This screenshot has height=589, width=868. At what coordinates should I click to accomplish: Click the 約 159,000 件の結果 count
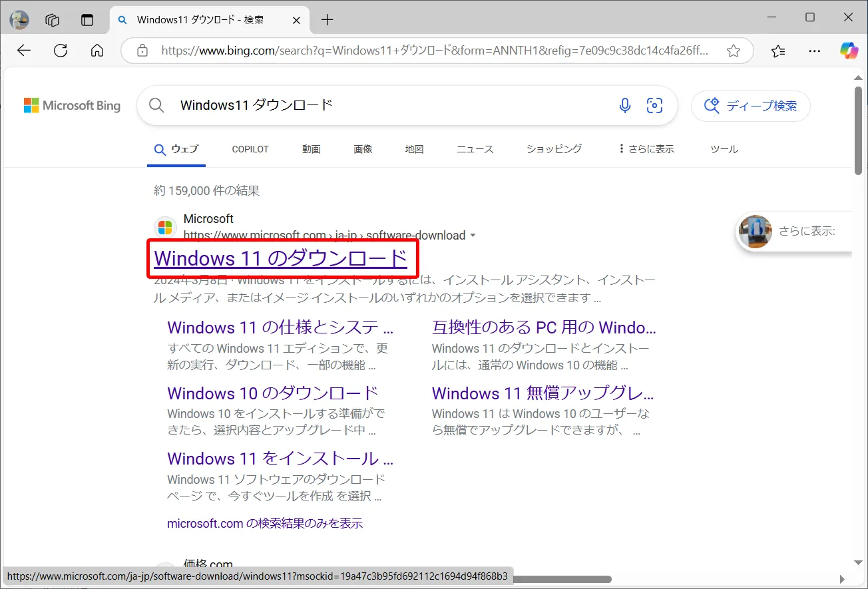(206, 191)
